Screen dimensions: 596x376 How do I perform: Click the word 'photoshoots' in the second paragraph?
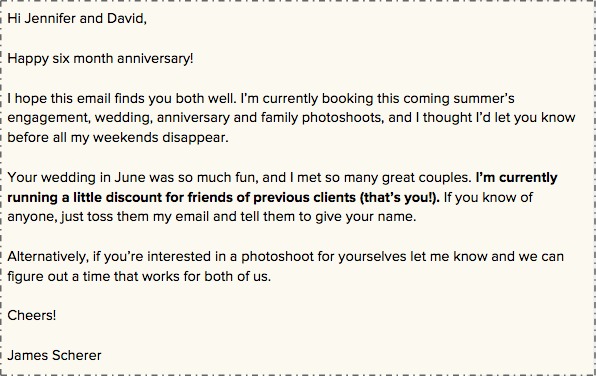coord(341,118)
